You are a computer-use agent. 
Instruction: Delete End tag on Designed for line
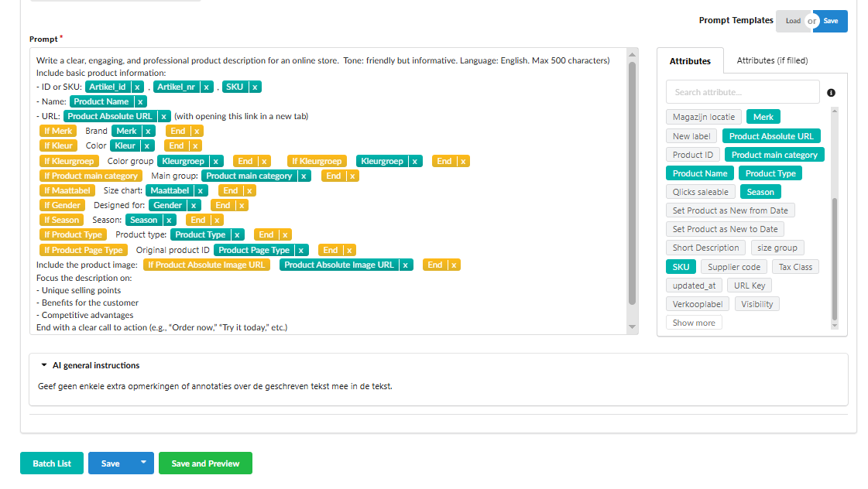pos(242,205)
